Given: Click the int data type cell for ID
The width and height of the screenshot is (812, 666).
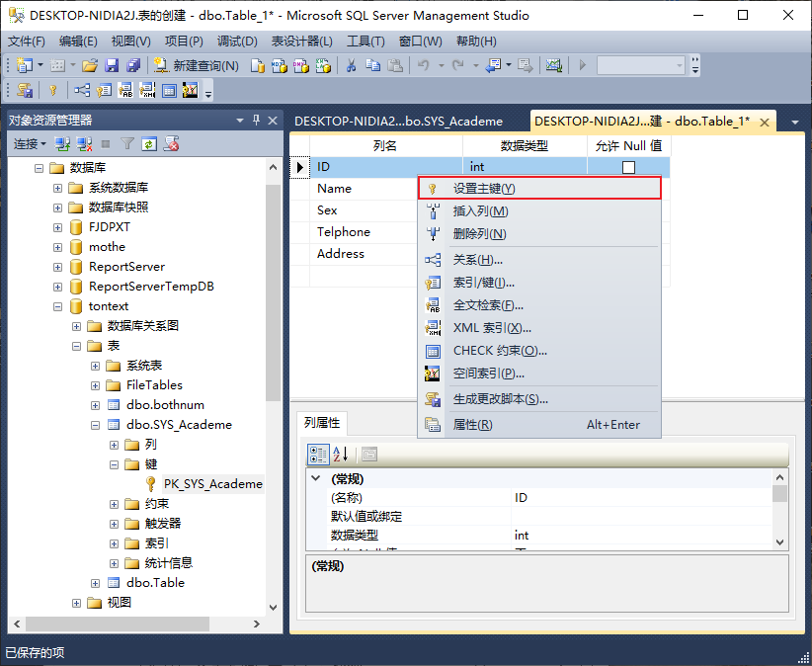Looking at the screenshot, I should [x=525, y=167].
